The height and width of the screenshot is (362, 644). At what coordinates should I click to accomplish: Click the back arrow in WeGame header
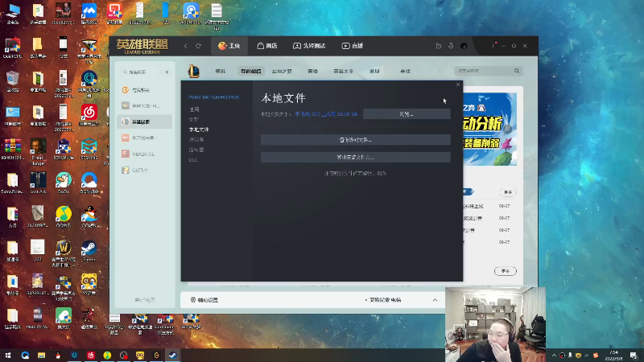pos(186,46)
